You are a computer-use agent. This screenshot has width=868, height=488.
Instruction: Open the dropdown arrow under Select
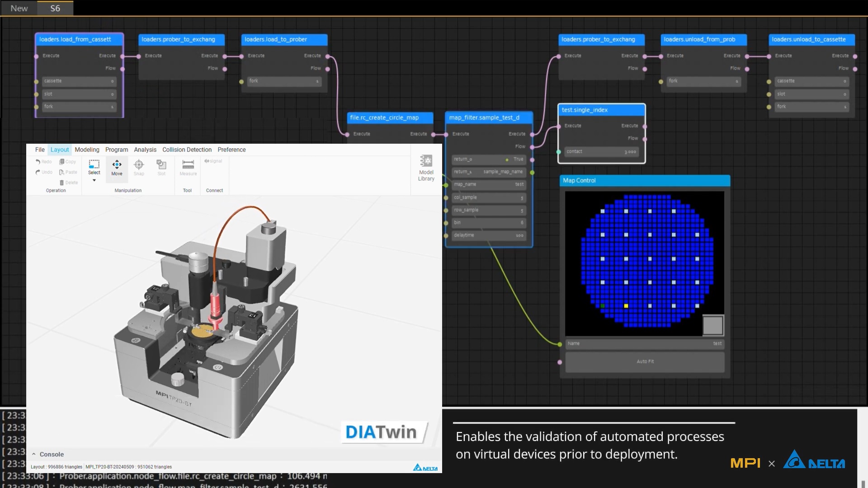click(94, 181)
